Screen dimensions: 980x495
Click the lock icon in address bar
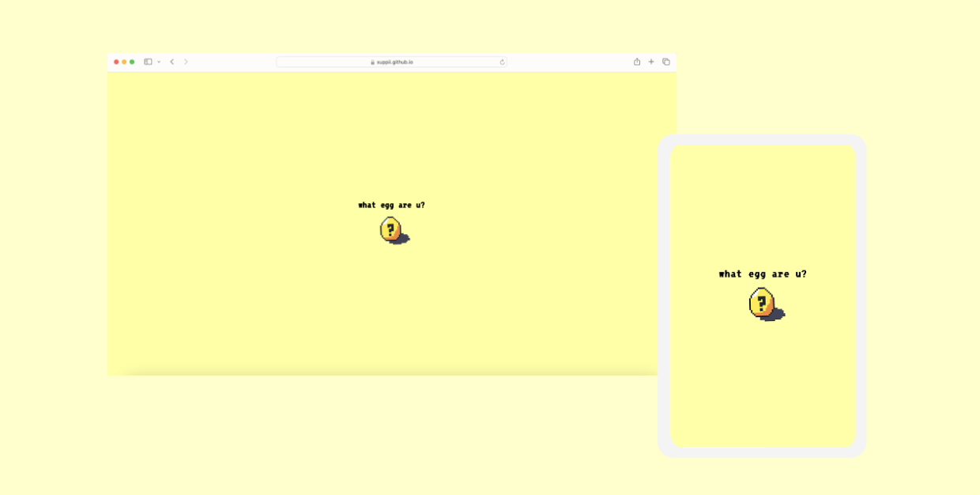click(x=373, y=62)
